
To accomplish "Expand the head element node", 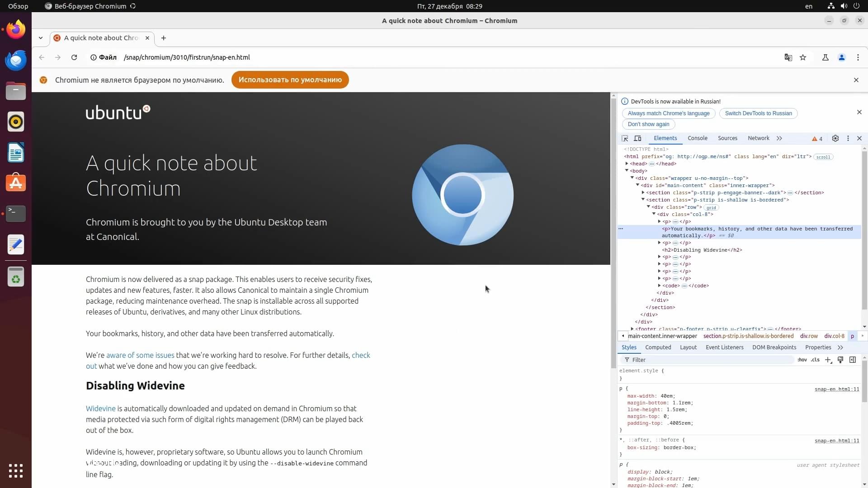I will 627,164.
